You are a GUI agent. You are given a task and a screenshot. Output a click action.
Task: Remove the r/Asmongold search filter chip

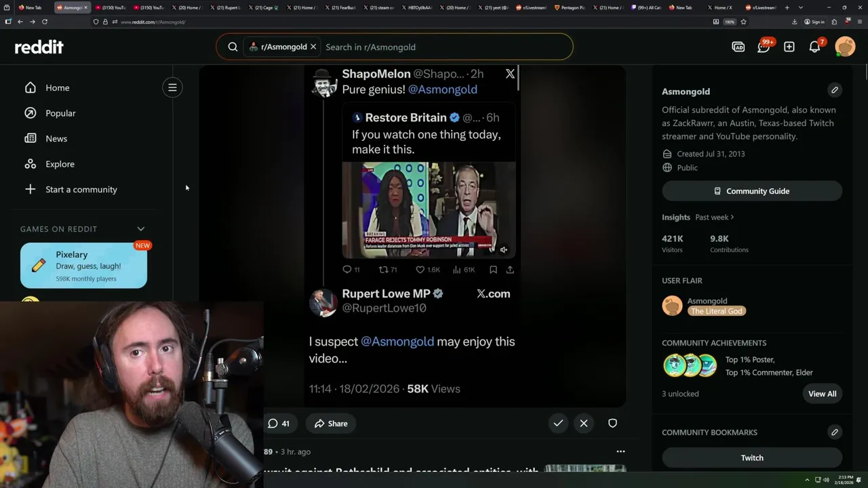313,47
